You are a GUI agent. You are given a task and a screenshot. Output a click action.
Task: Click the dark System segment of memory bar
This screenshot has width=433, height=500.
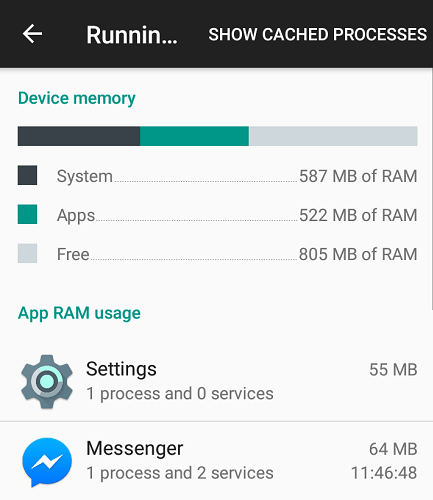[79, 136]
